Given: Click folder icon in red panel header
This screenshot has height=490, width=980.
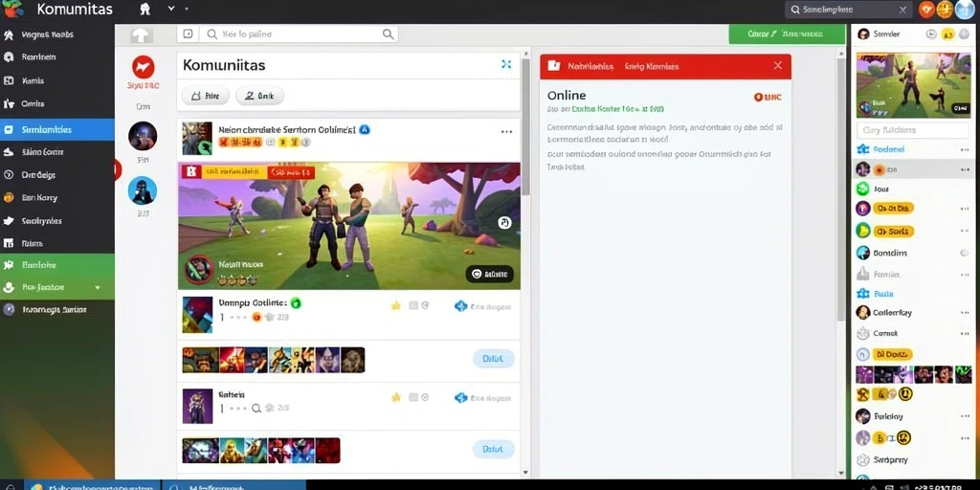Looking at the screenshot, I should click(x=552, y=66).
